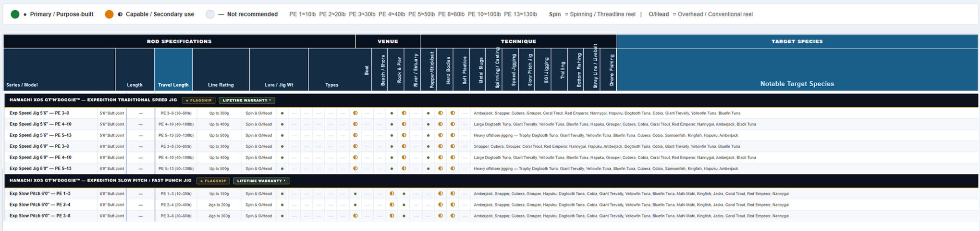
Task: Click the PE 1≈10lb legend entry
Action: click(x=303, y=14)
